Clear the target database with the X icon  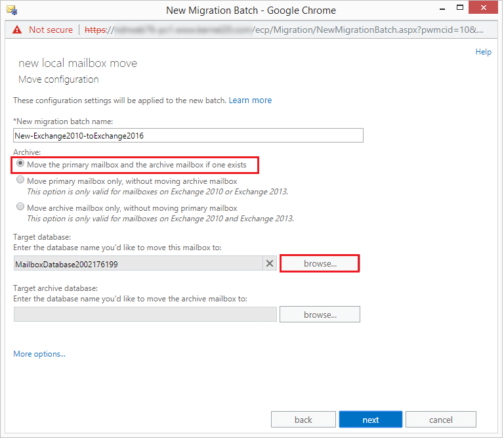point(269,263)
